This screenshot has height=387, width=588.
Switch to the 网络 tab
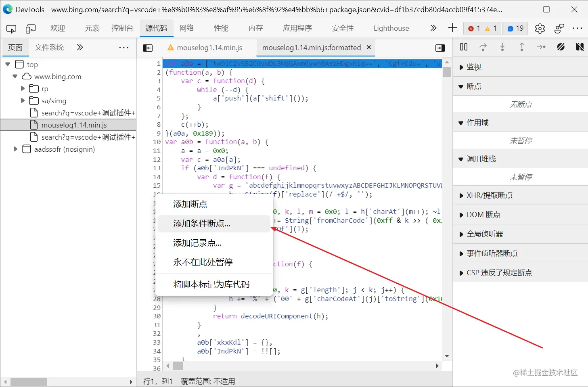186,28
